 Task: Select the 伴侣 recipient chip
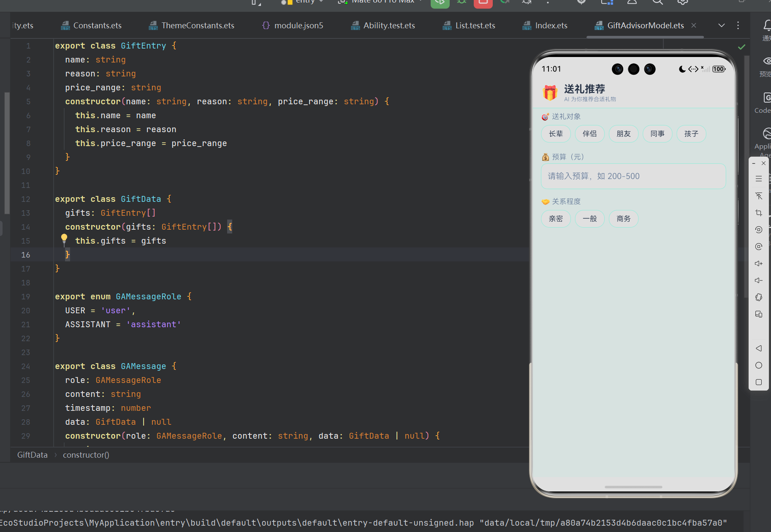click(589, 134)
